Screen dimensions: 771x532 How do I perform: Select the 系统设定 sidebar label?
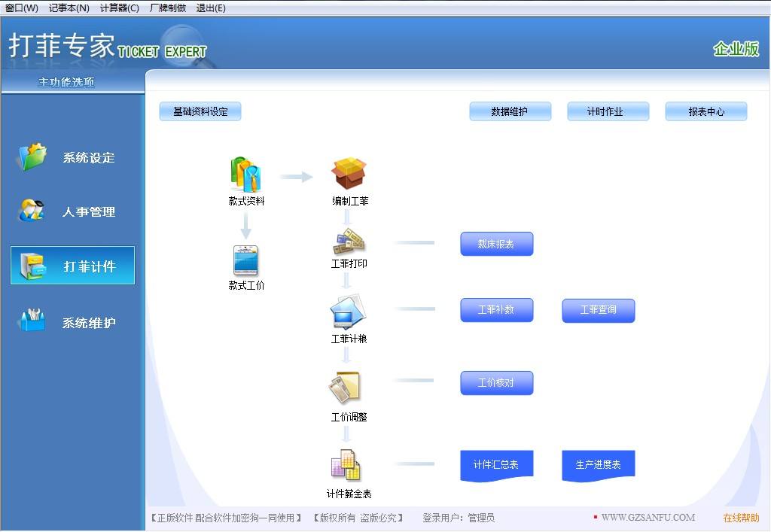coord(89,158)
